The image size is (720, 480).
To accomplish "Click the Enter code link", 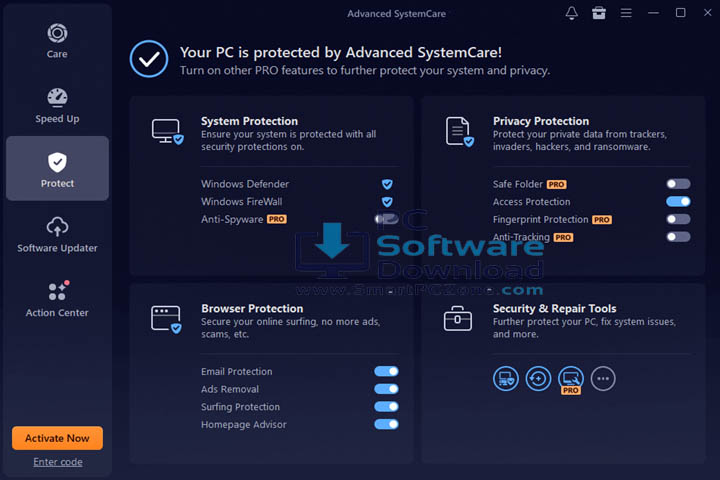I will (58, 462).
